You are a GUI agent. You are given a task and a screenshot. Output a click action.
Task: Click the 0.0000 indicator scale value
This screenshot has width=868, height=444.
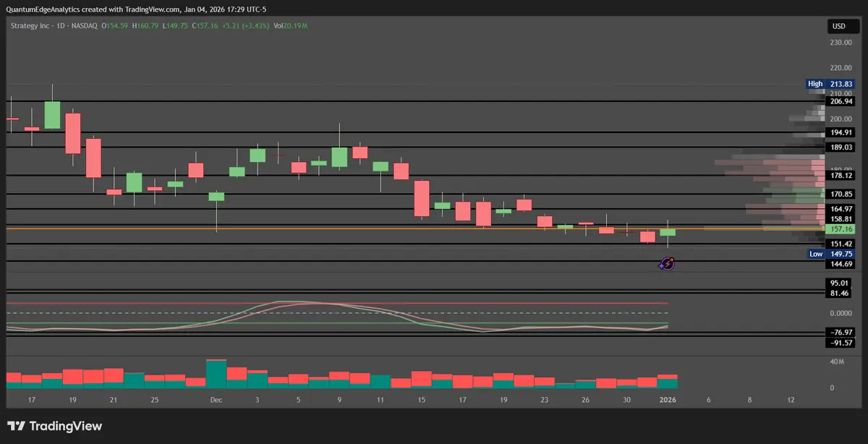841,313
